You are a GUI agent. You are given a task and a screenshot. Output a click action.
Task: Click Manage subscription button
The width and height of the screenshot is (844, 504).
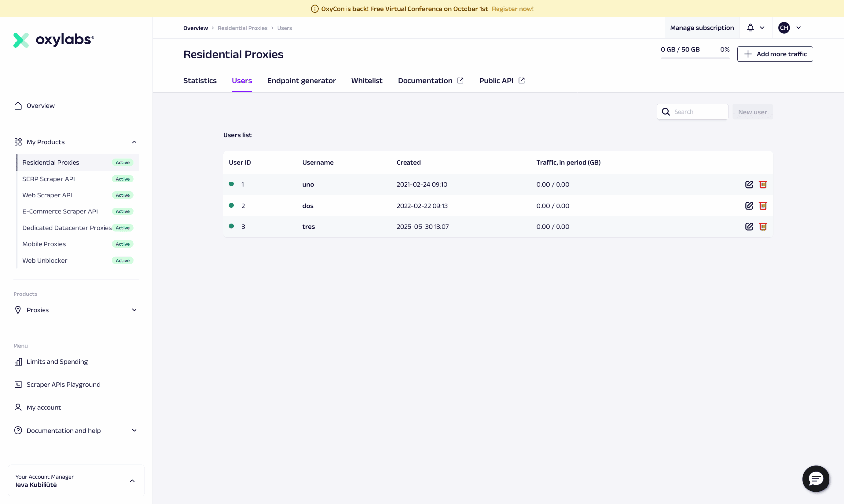coord(702,28)
